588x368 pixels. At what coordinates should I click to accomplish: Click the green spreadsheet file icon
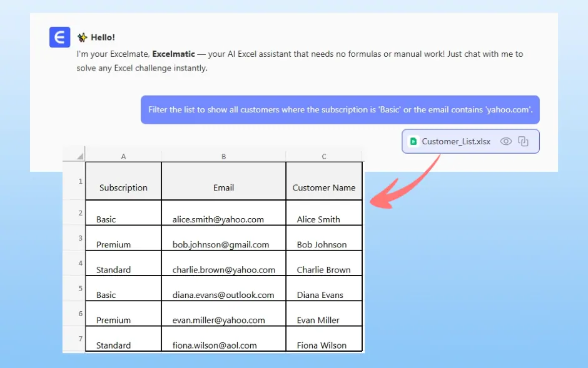tap(413, 141)
